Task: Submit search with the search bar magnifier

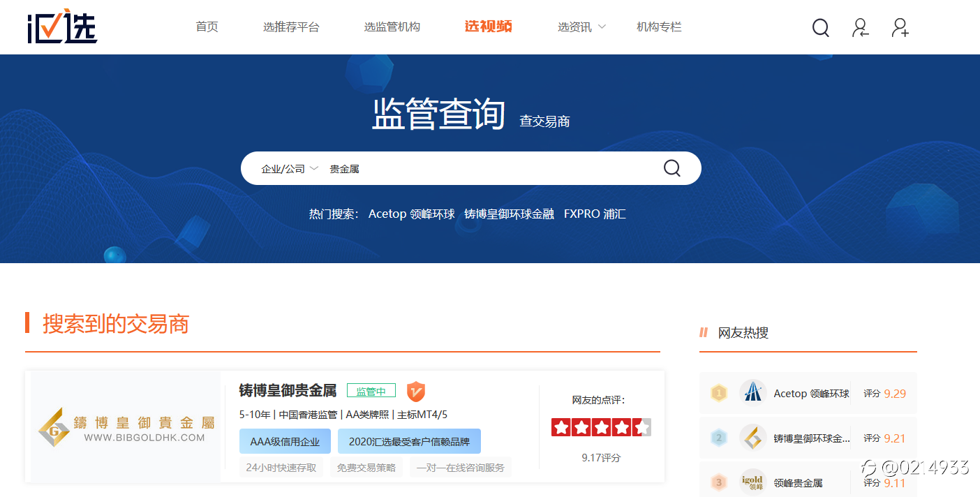Action: coord(671,168)
